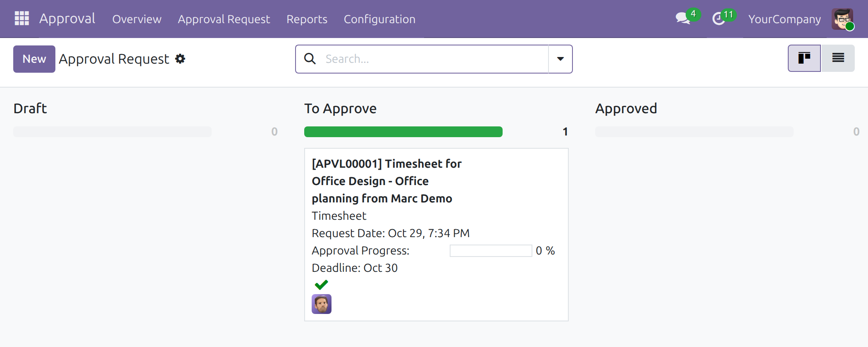Click the 'Timesheet' category text on card
868x347 pixels.
[339, 216]
